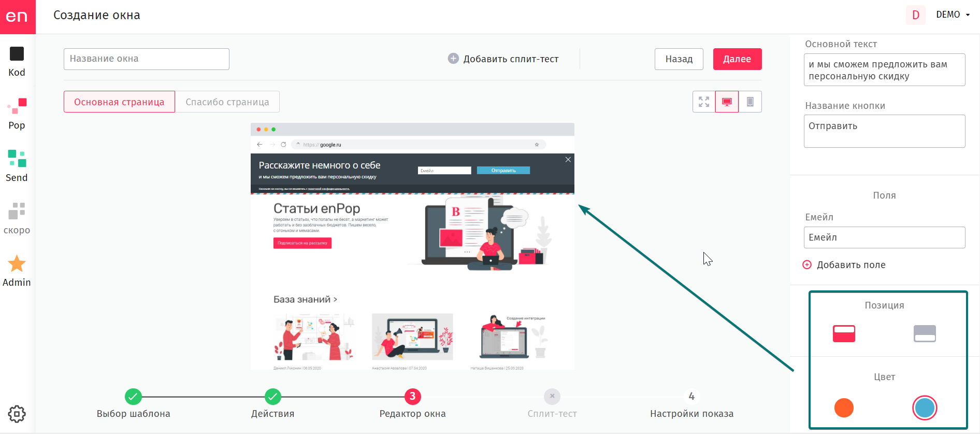Click 'Далее' button
Viewport: 980px width, 434px height.
tap(737, 59)
